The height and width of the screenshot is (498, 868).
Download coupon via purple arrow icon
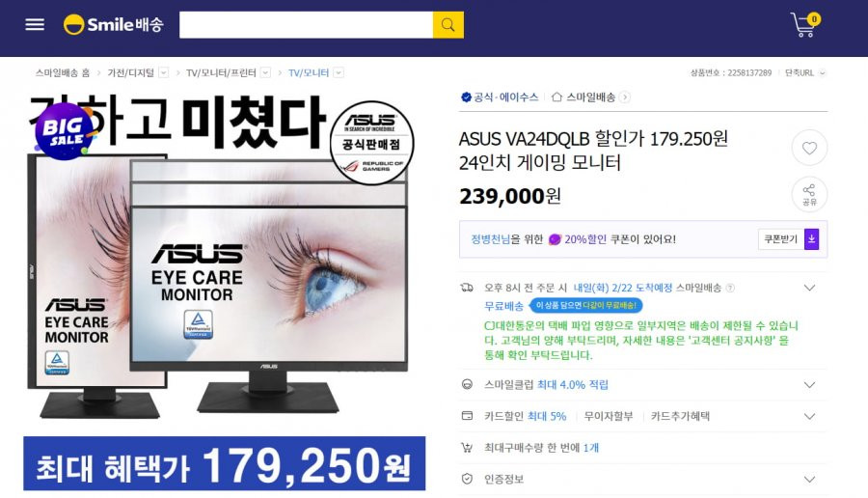tap(811, 239)
